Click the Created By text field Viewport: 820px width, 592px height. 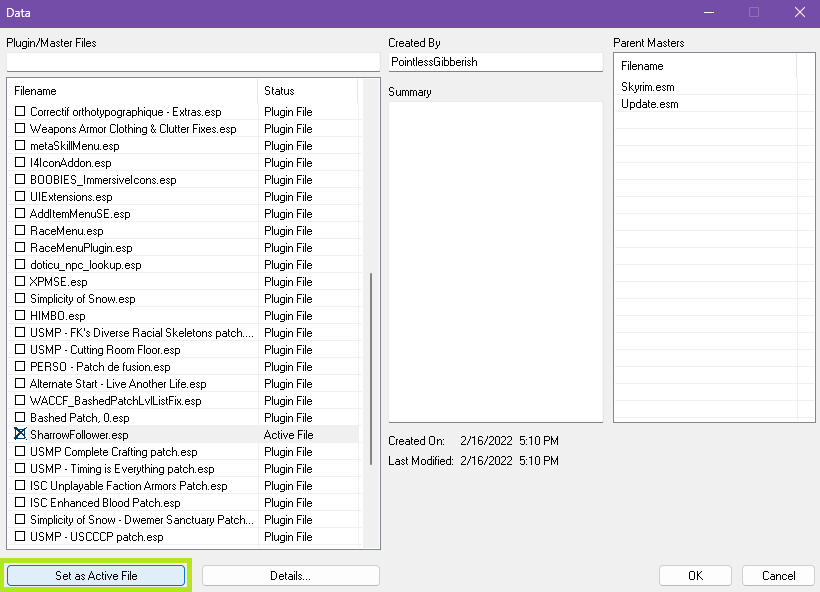pos(495,62)
